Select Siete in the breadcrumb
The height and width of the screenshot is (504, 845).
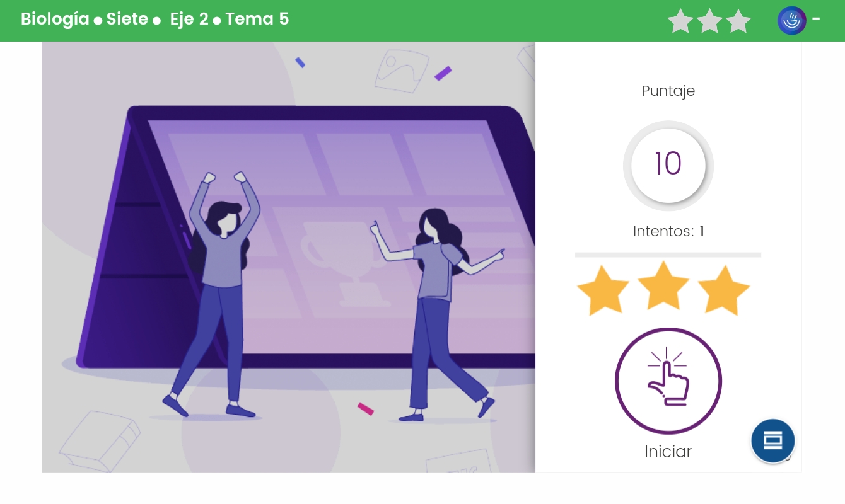click(127, 20)
